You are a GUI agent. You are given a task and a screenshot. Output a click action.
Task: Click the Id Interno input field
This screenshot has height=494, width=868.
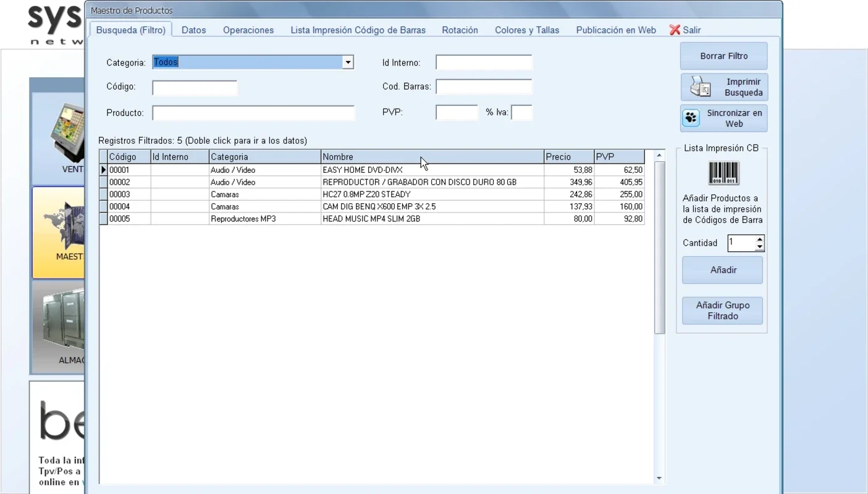[484, 62]
